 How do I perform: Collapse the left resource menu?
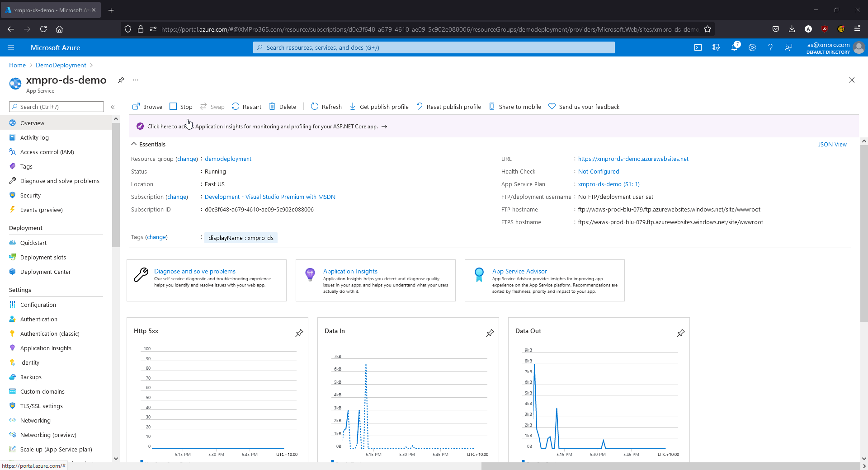113,107
